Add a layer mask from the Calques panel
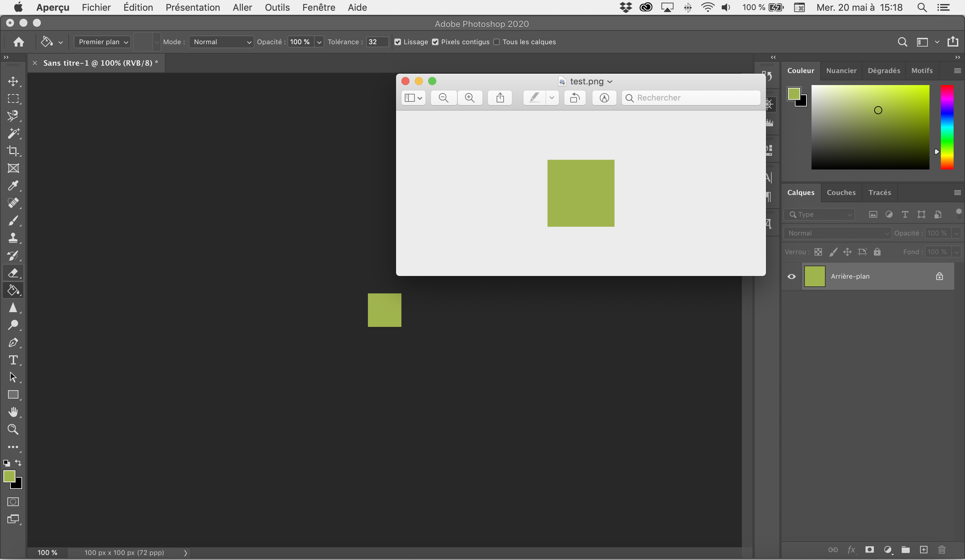 [x=869, y=550]
